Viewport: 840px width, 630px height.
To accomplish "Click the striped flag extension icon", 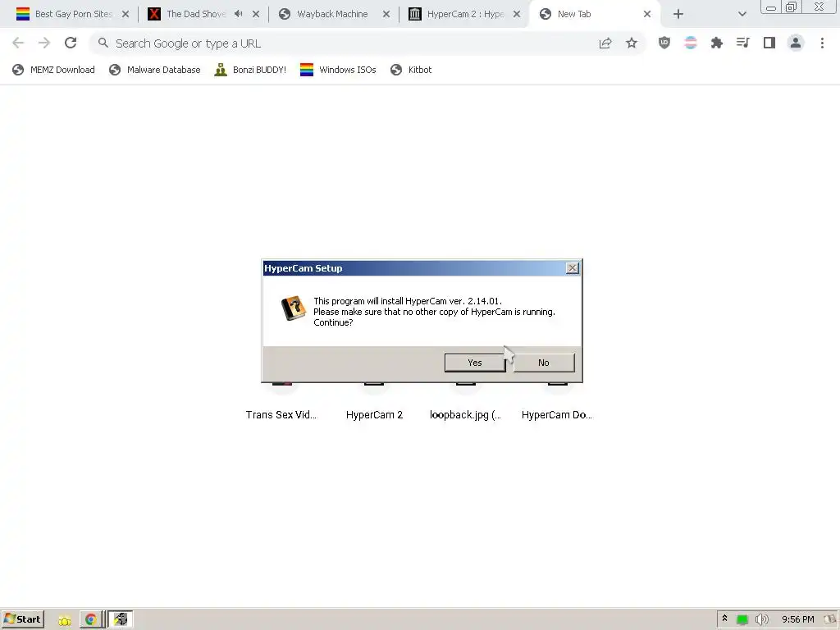I will tap(691, 43).
